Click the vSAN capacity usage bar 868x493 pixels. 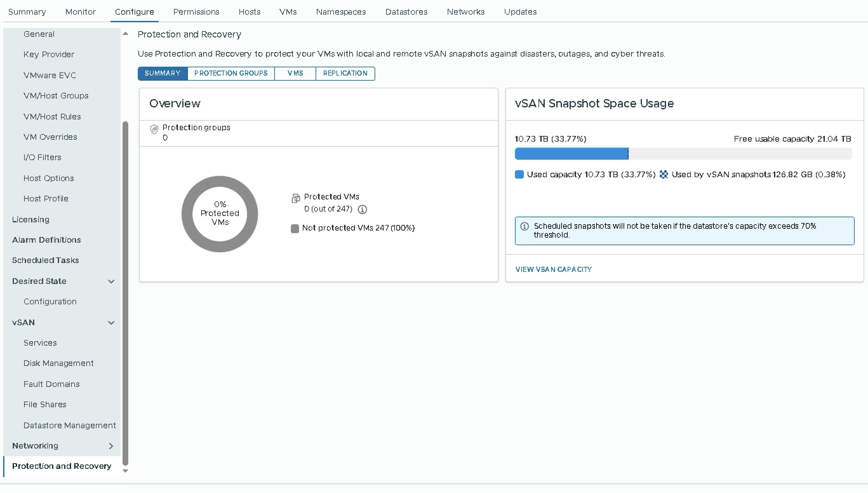(x=683, y=154)
